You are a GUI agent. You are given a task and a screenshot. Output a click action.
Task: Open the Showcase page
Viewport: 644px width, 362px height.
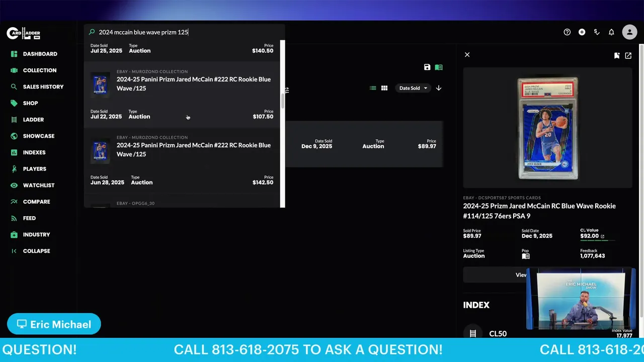pyautogui.click(x=38, y=136)
